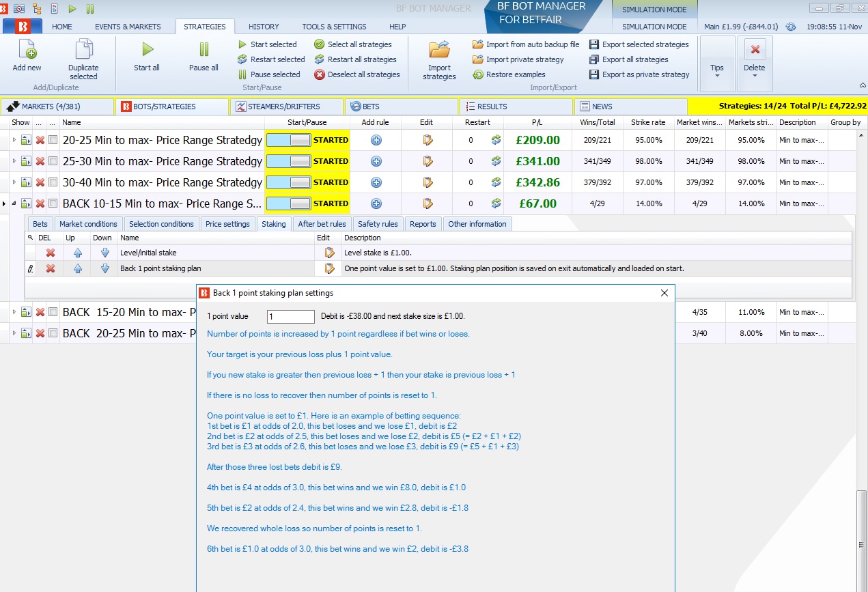Expand the BACK 20-25 Min strategy row
This screenshot has height=592, width=868.
[14, 333]
